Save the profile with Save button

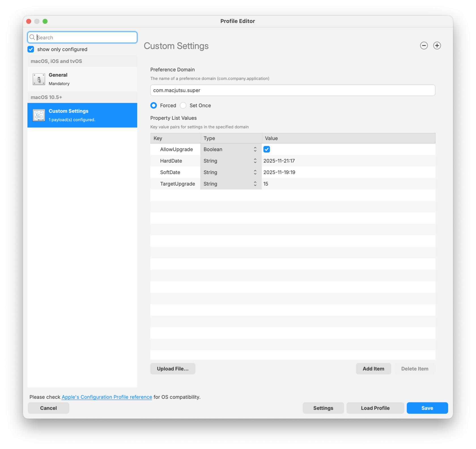pos(427,408)
